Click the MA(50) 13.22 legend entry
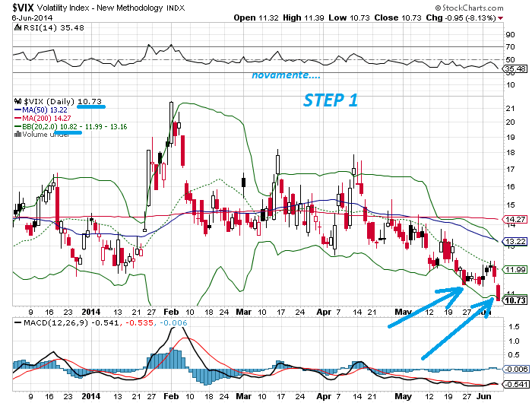Image resolution: width=532 pixels, height=403 pixels. 44,110
